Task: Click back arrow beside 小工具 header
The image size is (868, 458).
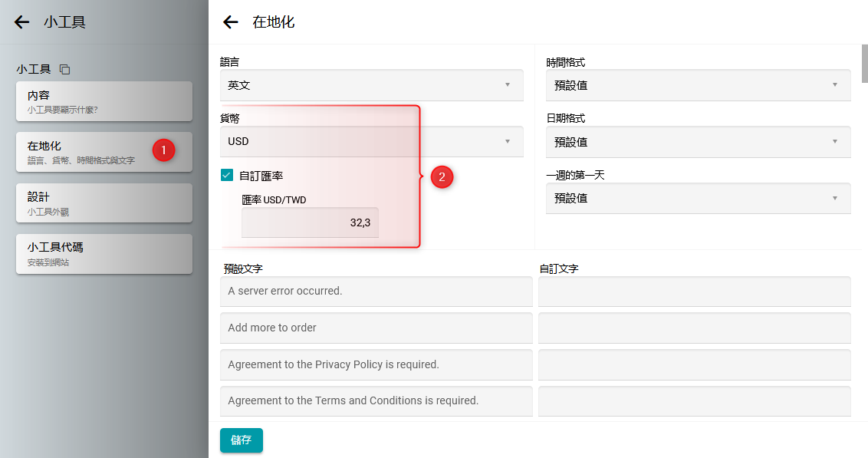Action: pos(21,22)
